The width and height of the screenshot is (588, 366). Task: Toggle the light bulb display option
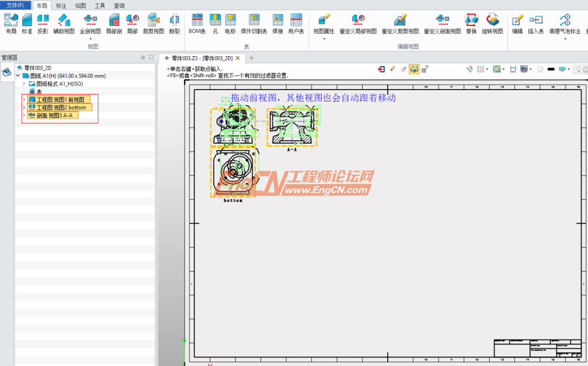click(x=579, y=69)
